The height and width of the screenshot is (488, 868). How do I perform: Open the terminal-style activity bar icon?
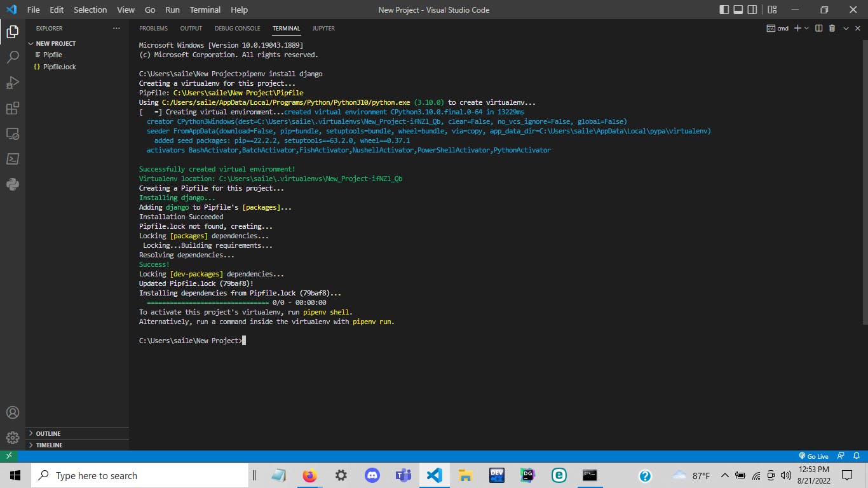tap(12, 159)
